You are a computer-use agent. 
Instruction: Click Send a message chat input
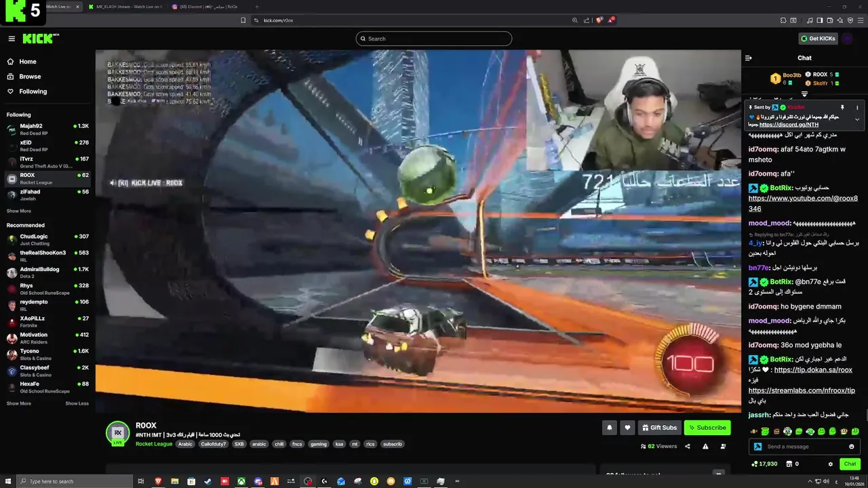[804, 447]
